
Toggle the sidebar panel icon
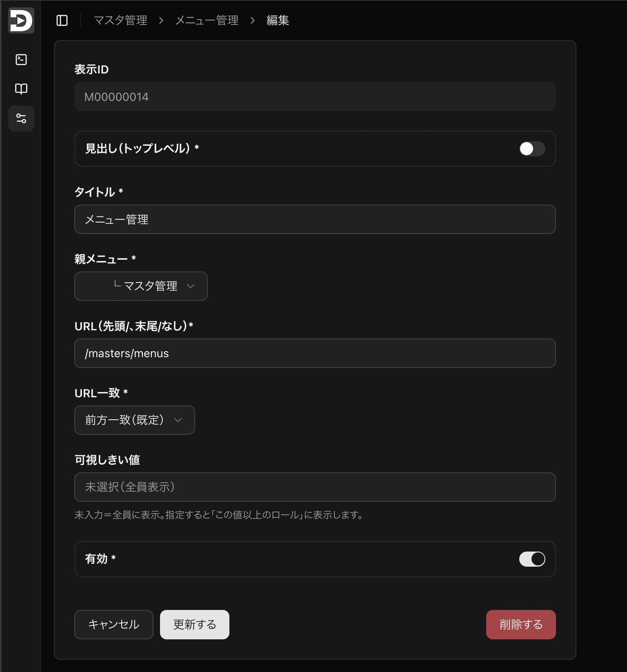[x=62, y=20]
